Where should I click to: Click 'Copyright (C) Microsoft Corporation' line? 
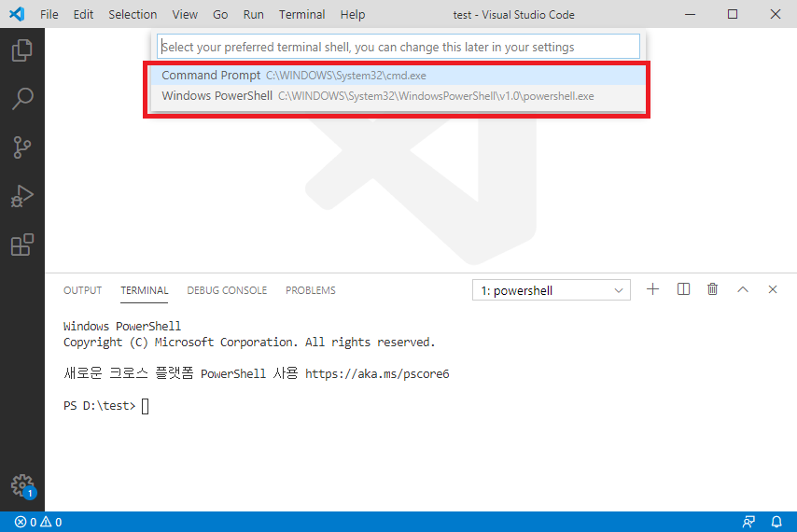coord(249,343)
